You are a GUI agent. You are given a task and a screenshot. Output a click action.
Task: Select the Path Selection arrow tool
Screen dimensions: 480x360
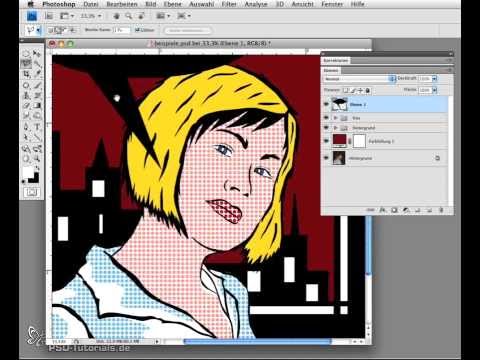tap(26, 137)
